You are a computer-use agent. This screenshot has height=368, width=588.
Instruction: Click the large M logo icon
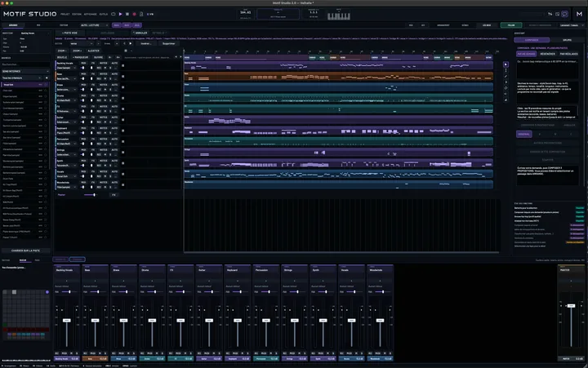pyautogui.click(x=579, y=14)
